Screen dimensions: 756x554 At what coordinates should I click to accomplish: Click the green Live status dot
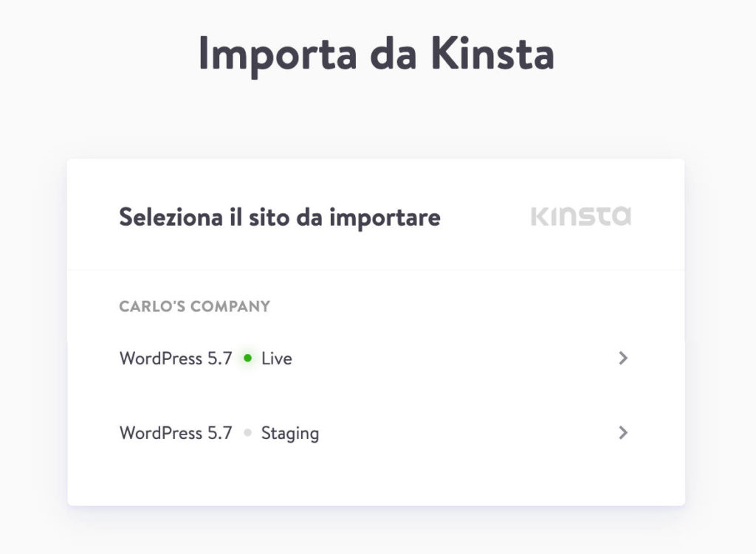click(x=248, y=358)
